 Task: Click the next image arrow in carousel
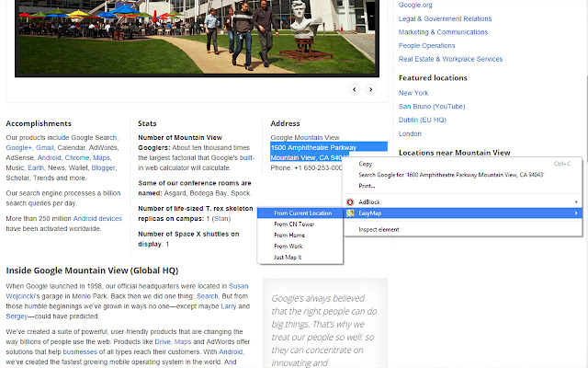tap(370, 89)
